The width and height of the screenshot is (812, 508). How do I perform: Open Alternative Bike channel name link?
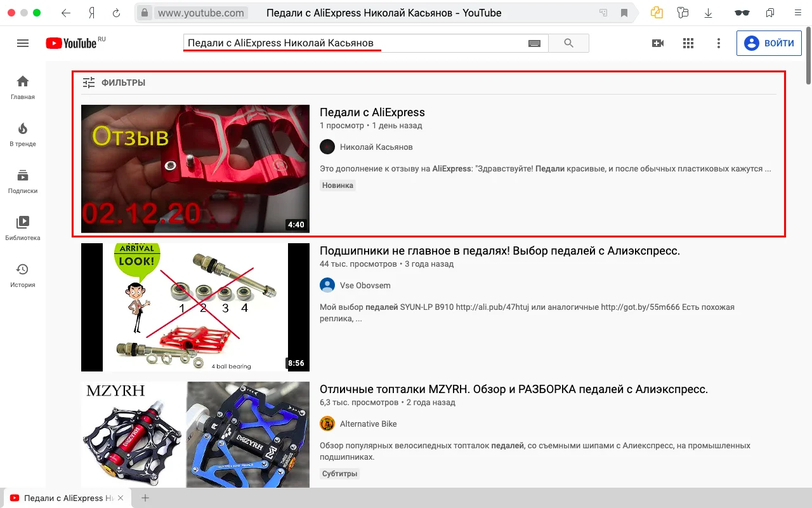click(369, 424)
